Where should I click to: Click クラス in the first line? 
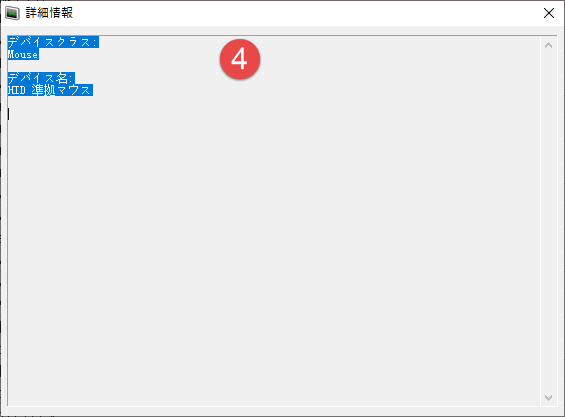(x=74, y=42)
